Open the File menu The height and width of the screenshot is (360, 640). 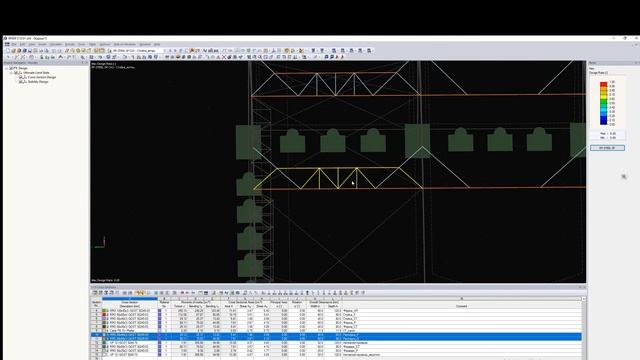tap(14, 44)
